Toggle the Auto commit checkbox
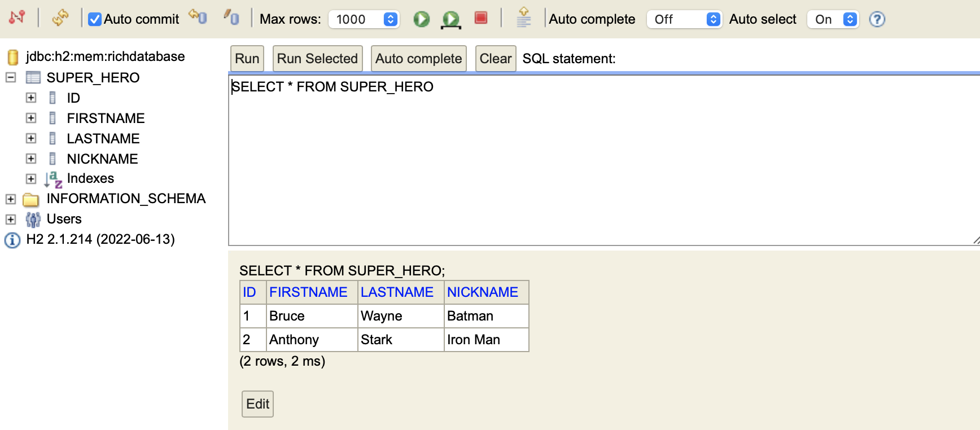 coord(95,19)
